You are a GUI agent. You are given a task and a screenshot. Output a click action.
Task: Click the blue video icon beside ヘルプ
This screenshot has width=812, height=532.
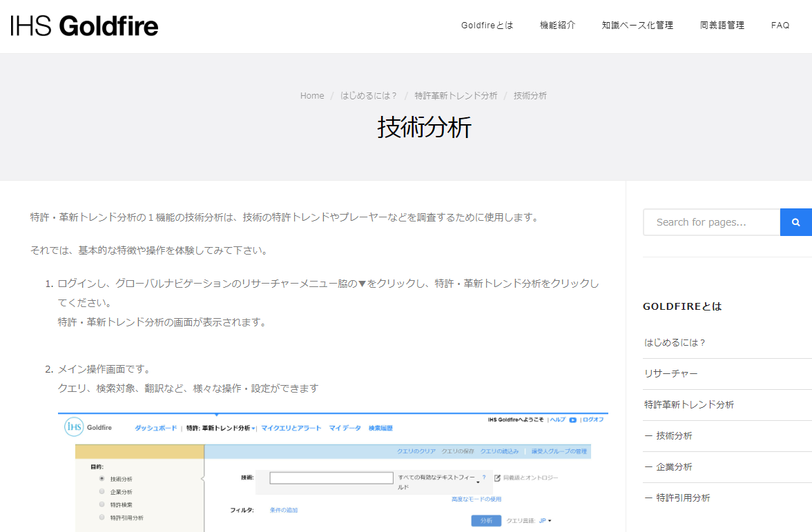pos(573,420)
